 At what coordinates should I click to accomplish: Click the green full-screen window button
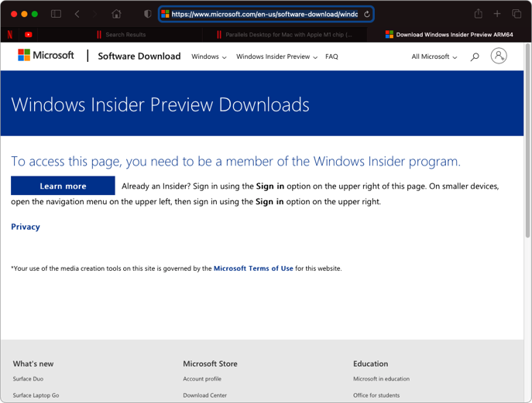coord(35,14)
